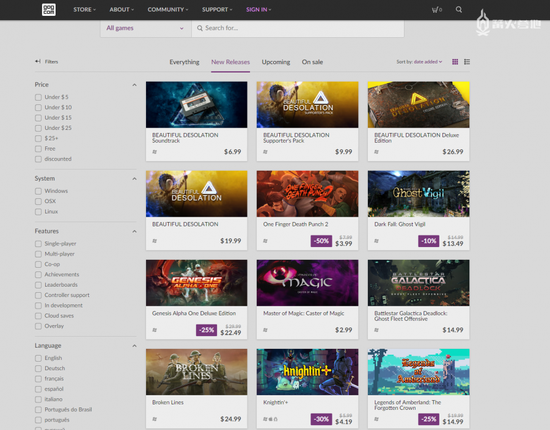This screenshot has width=550, height=430.
Task: Switch to the Upcoming tab
Action: click(x=276, y=62)
